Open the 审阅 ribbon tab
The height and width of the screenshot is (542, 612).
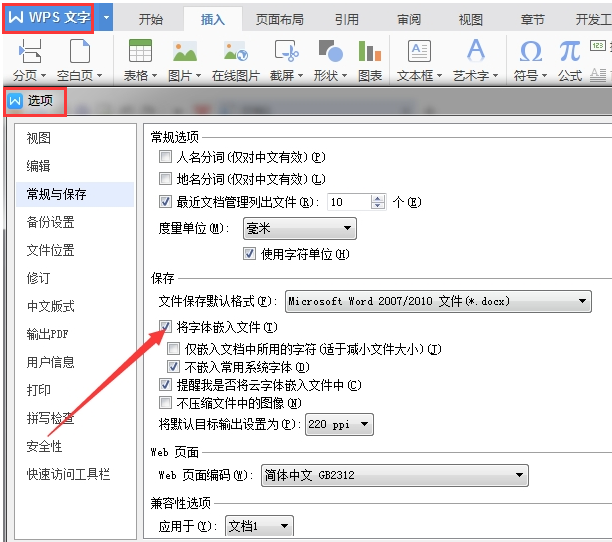[409, 19]
